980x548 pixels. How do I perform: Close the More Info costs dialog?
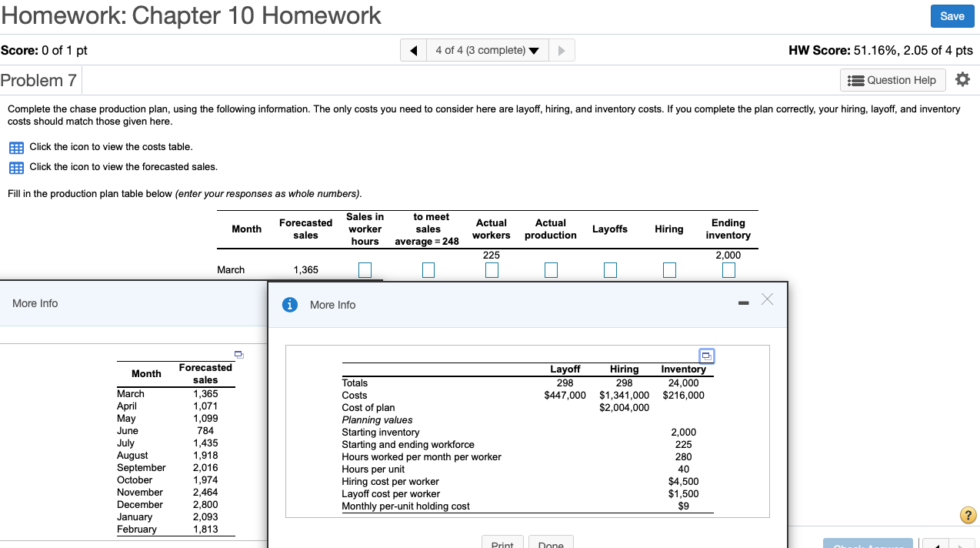coord(767,299)
